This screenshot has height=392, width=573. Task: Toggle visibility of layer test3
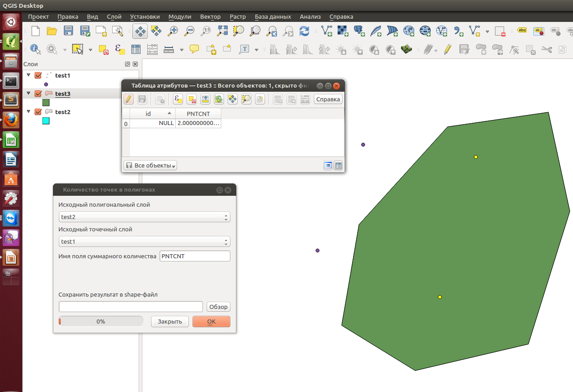click(x=38, y=94)
